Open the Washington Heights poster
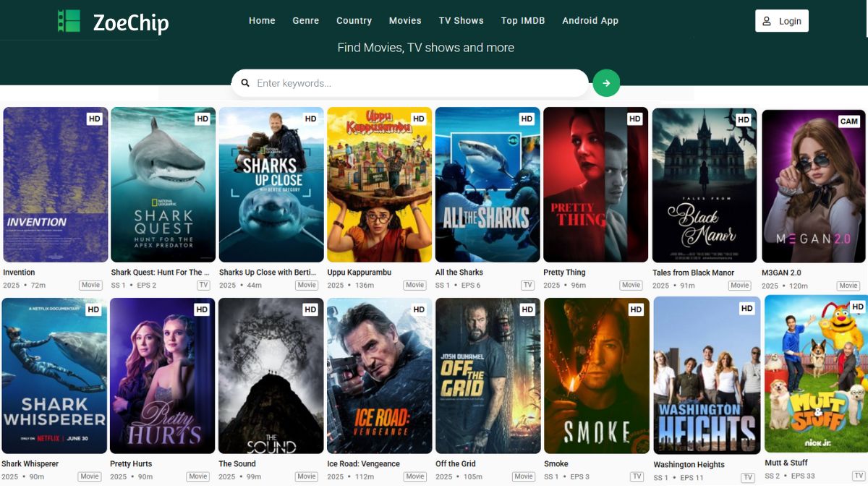The image size is (868, 488). click(707, 375)
